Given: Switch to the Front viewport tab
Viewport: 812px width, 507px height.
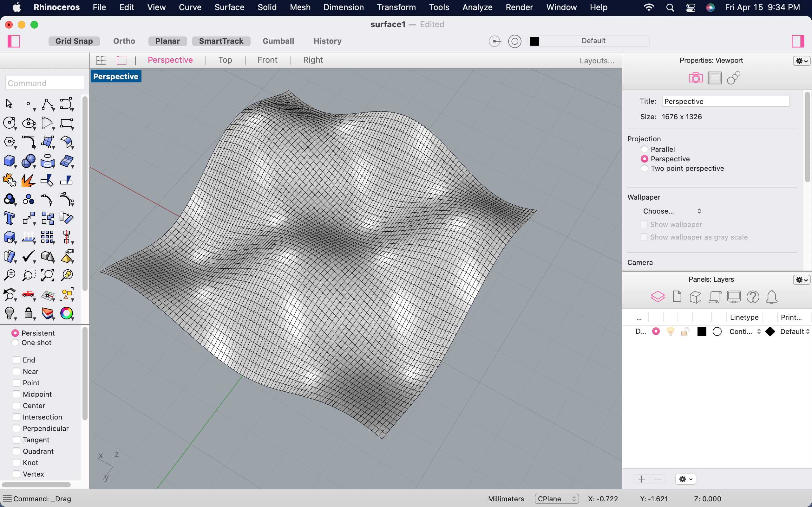Looking at the screenshot, I should [x=268, y=60].
